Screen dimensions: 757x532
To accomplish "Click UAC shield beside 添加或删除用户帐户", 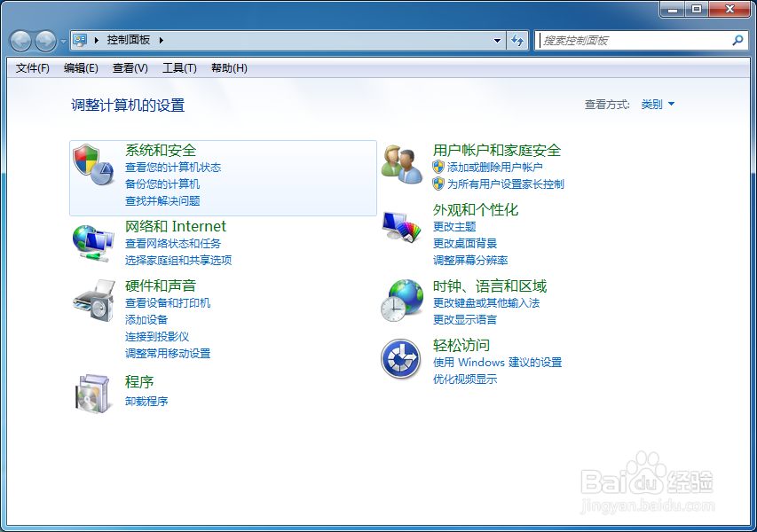I will click(x=438, y=168).
